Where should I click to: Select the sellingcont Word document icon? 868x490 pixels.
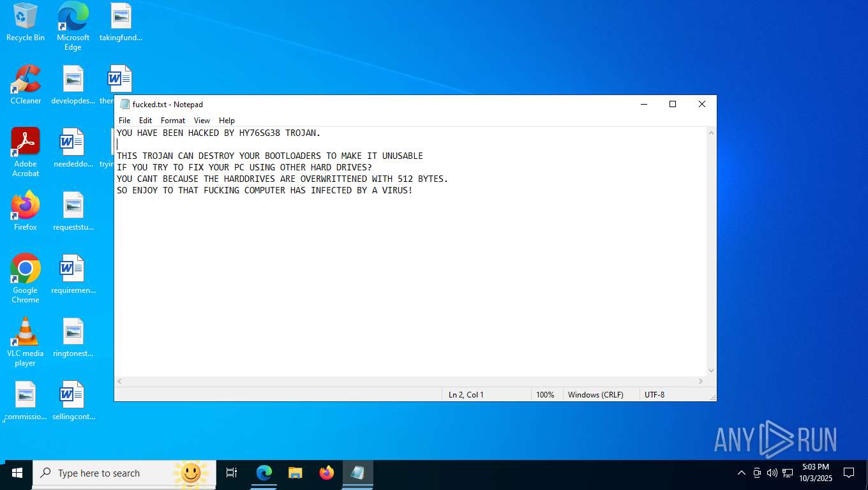(x=73, y=401)
